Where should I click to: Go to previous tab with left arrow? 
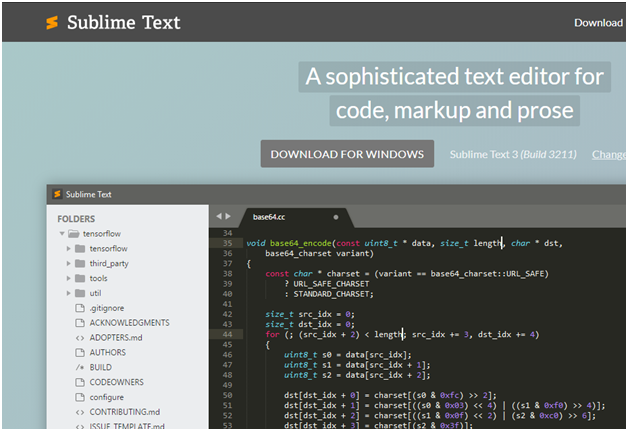[x=219, y=216]
